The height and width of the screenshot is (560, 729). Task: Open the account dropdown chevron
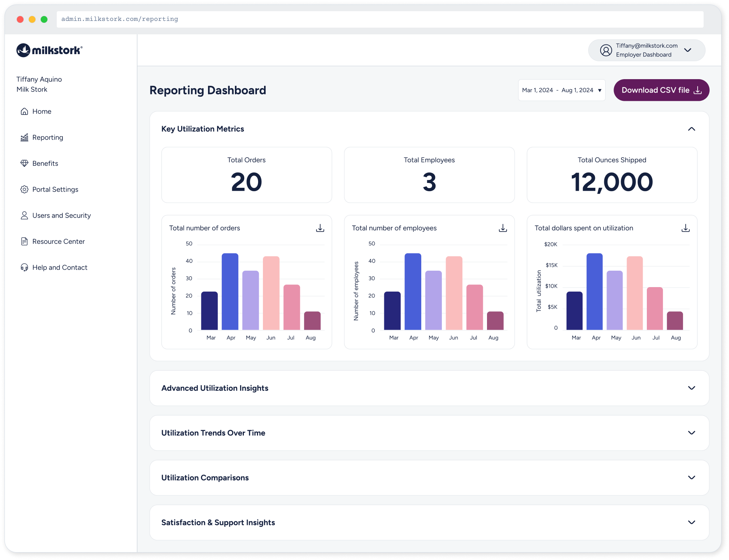(688, 50)
